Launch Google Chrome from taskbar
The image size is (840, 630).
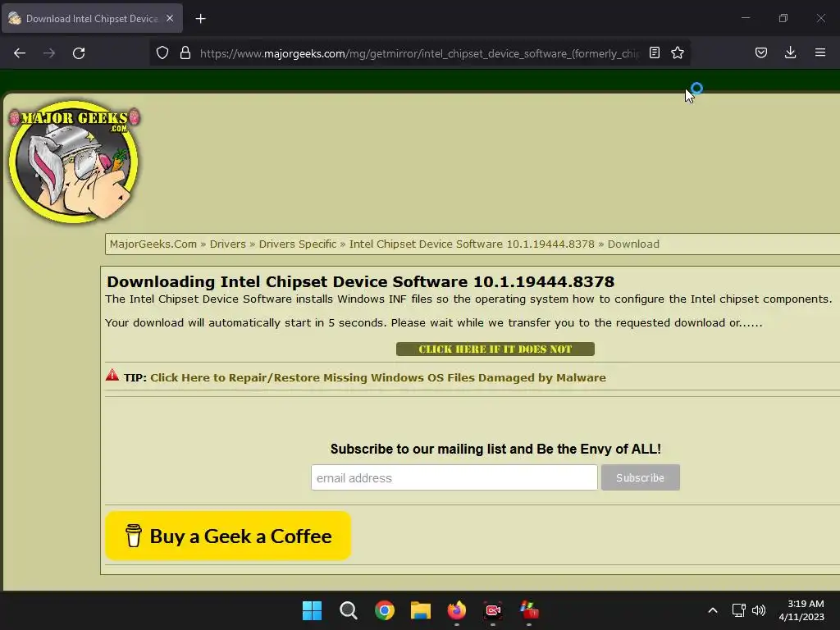click(x=384, y=610)
